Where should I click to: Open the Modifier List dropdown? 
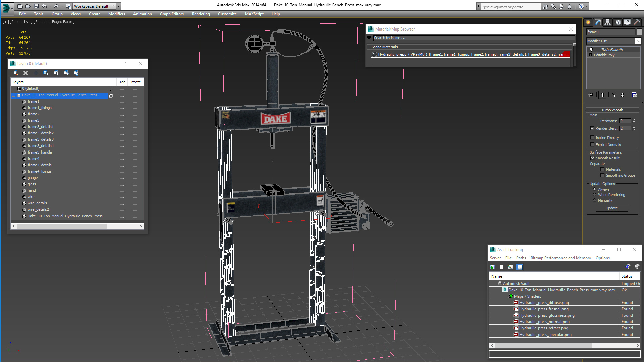(638, 41)
